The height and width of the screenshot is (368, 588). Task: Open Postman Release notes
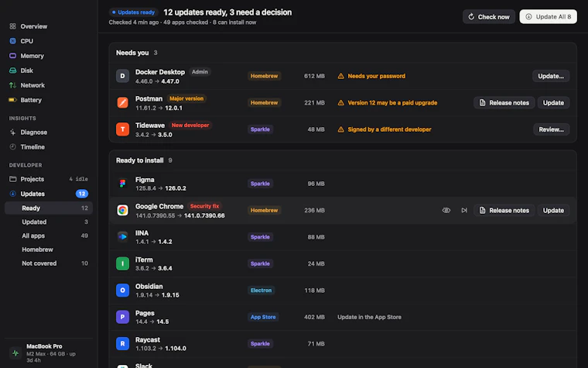tap(504, 102)
